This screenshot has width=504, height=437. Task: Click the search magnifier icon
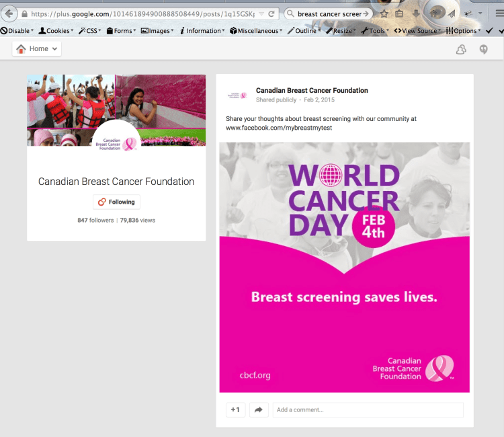(x=290, y=13)
